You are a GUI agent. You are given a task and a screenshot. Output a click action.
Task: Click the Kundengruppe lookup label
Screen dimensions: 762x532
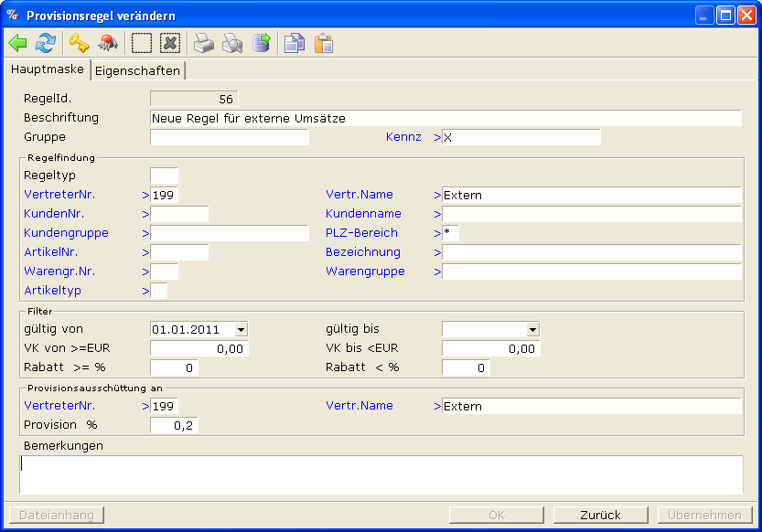pos(66,233)
